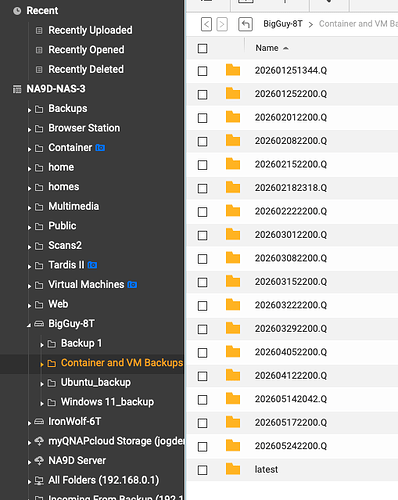398x500 pixels.
Task: Select Container and VM Backups tree item
Action: (x=122, y=363)
